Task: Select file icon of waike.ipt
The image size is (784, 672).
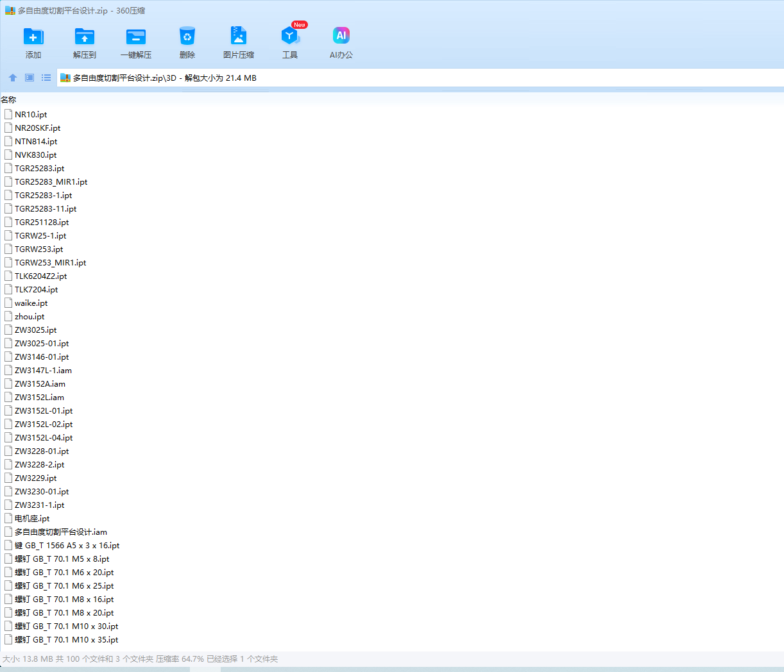Action: [8, 303]
